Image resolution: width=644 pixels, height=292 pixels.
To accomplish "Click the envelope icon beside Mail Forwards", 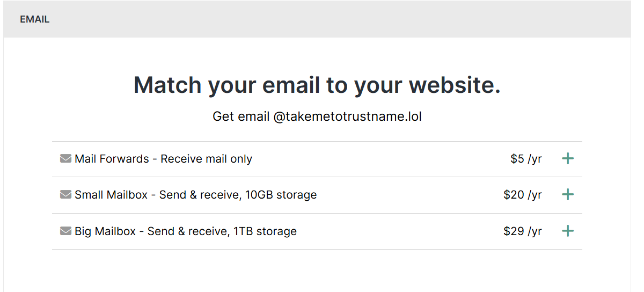I will [x=65, y=159].
